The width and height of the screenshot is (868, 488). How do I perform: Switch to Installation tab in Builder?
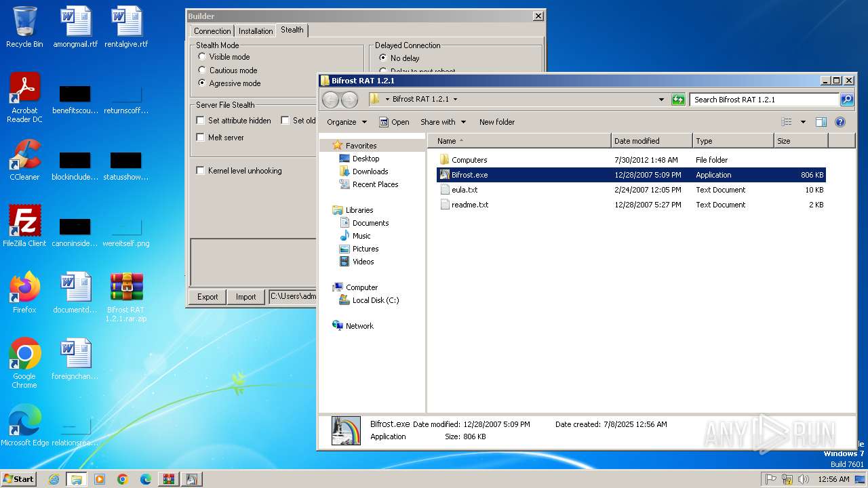click(256, 31)
